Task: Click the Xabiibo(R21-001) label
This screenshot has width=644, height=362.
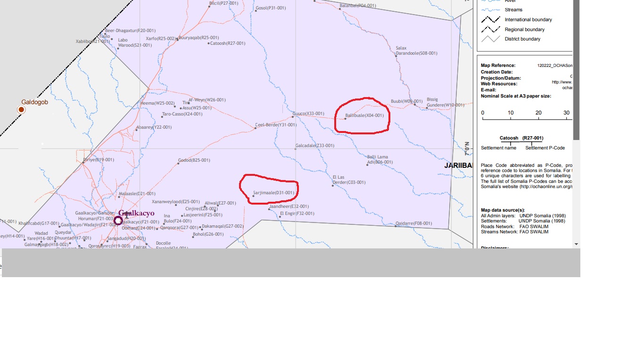Action: (x=93, y=41)
